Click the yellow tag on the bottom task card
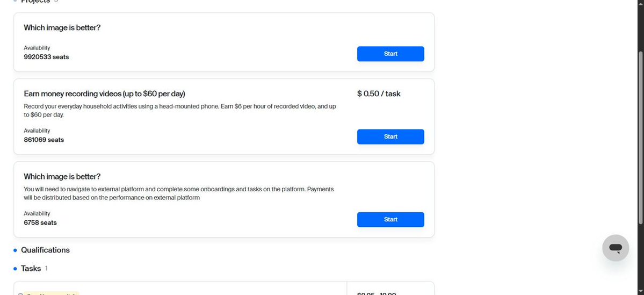 (51, 293)
